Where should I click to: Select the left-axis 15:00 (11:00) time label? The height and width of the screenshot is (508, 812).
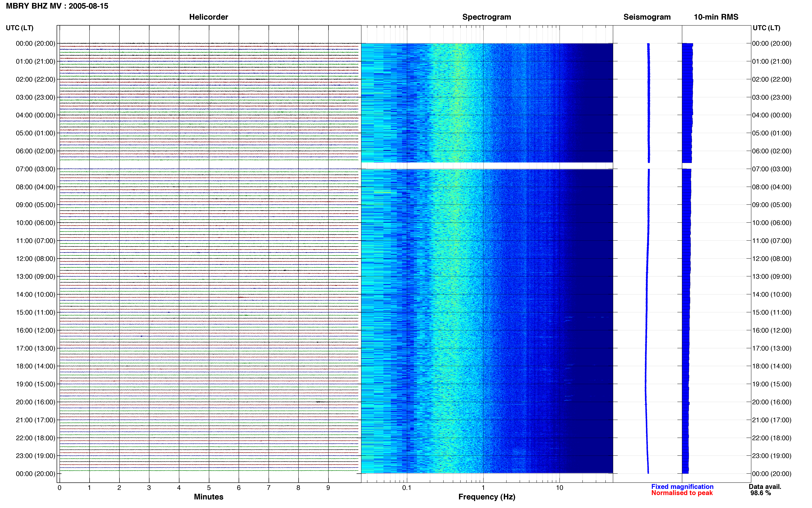click(x=36, y=313)
